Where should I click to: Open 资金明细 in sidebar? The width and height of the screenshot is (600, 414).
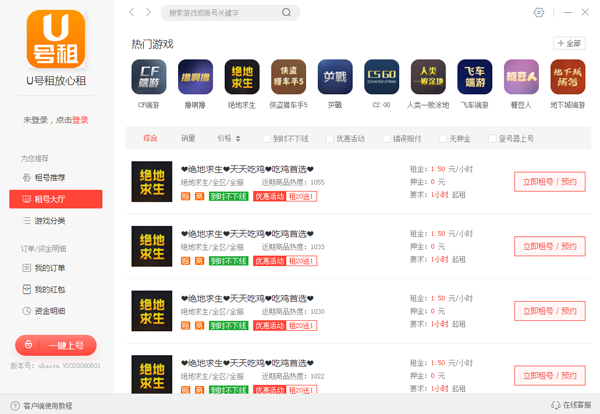tap(56, 311)
